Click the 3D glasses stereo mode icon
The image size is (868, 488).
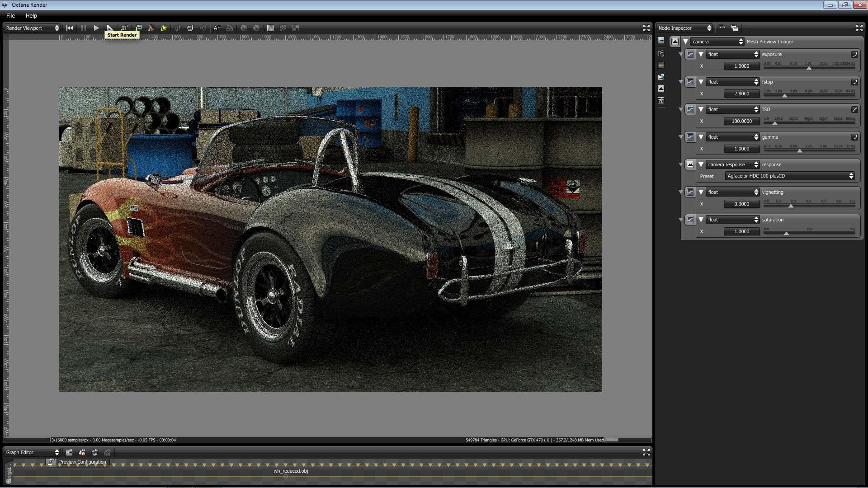tap(230, 28)
